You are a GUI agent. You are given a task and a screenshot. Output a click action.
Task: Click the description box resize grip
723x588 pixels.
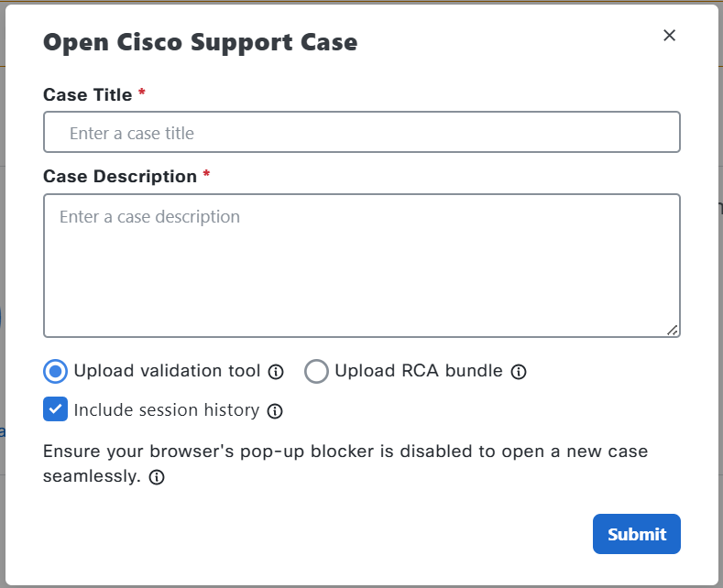coord(673,330)
